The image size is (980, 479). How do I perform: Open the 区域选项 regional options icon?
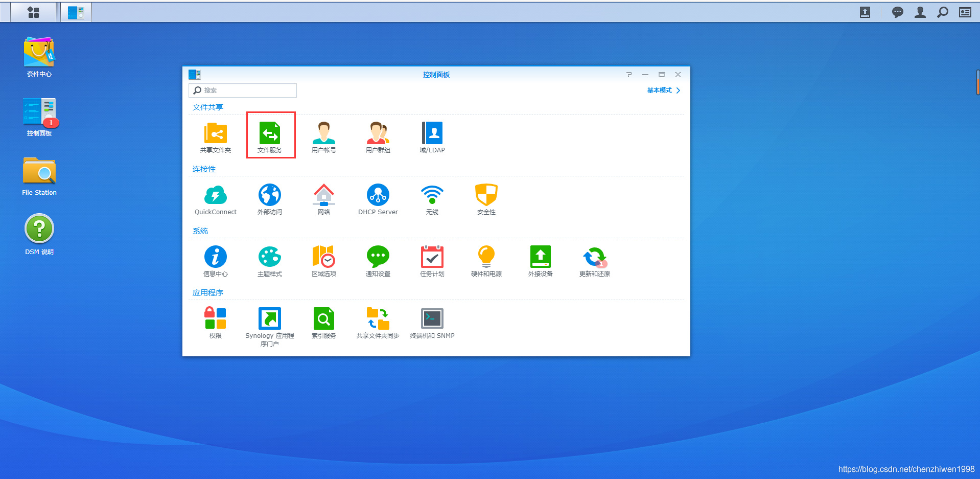tap(324, 257)
